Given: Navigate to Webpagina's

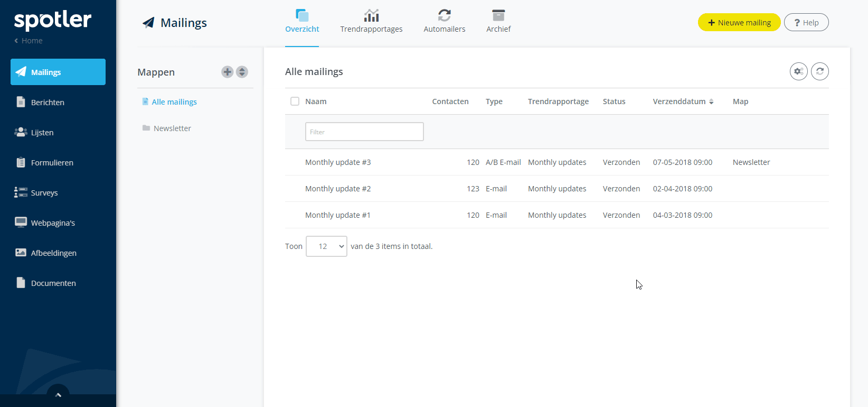Looking at the screenshot, I should (58, 223).
